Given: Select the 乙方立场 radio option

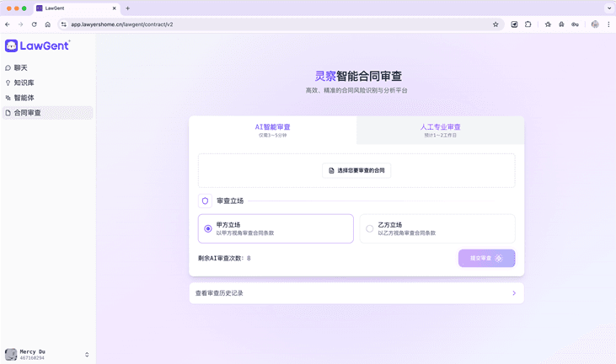Looking at the screenshot, I should 437,228.
